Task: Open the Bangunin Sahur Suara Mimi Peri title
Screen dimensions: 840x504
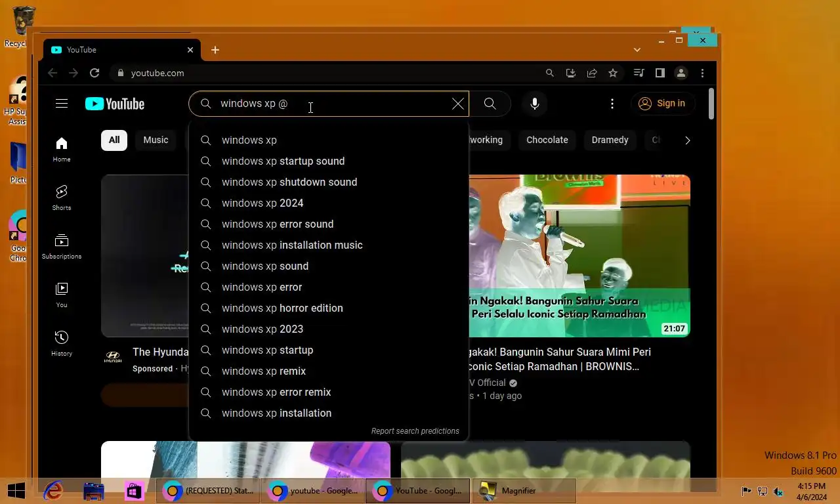Action: (x=560, y=359)
